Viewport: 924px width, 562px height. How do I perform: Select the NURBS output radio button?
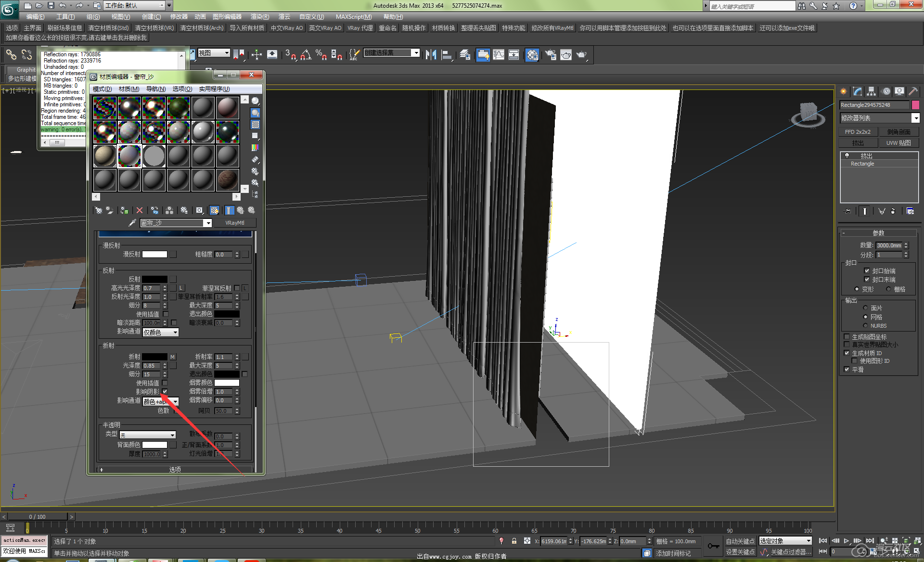865,326
